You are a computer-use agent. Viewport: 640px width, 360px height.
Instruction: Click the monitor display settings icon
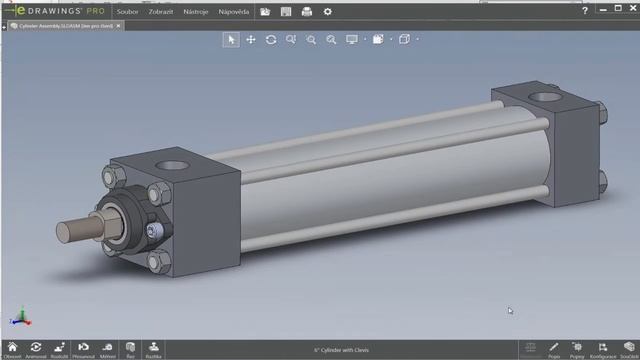click(x=351, y=40)
